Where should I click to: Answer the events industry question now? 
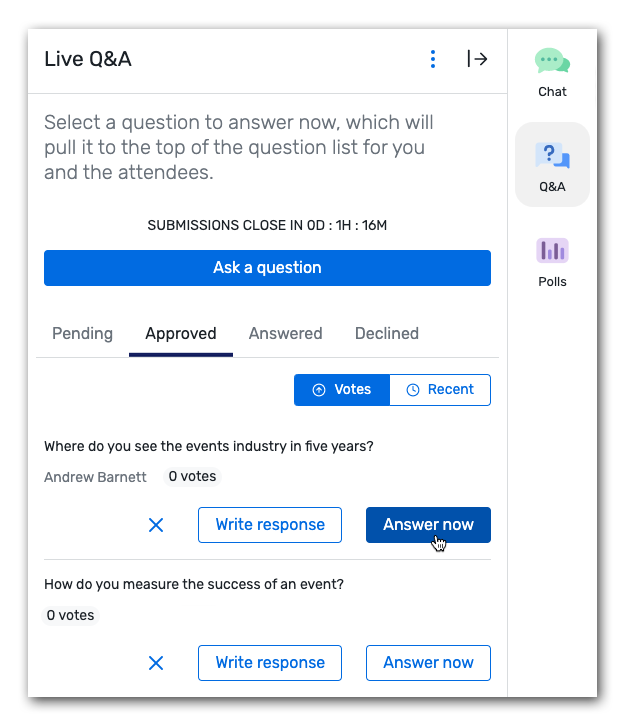tap(428, 525)
